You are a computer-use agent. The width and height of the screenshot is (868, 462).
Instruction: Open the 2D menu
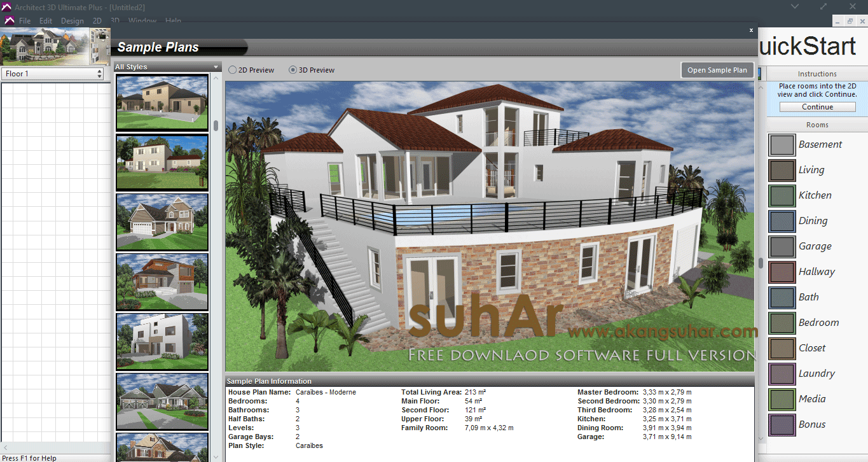[x=97, y=21]
